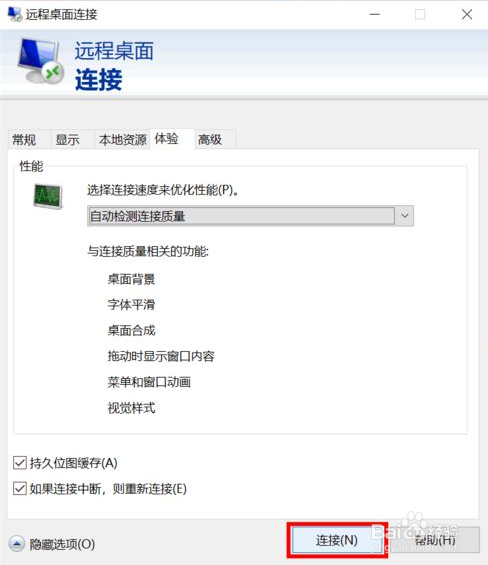Open the connection speed dropdown arrow
The height and width of the screenshot is (565, 488).
point(405,216)
